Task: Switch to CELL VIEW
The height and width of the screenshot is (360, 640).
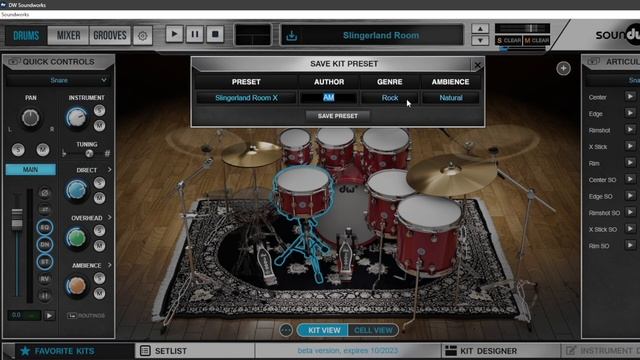Action: click(373, 330)
